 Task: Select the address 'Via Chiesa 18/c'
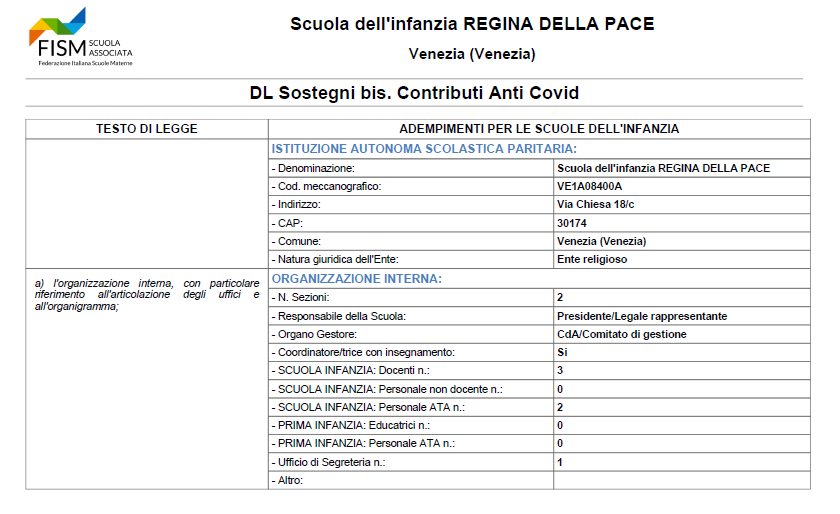click(x=595, y=205)
